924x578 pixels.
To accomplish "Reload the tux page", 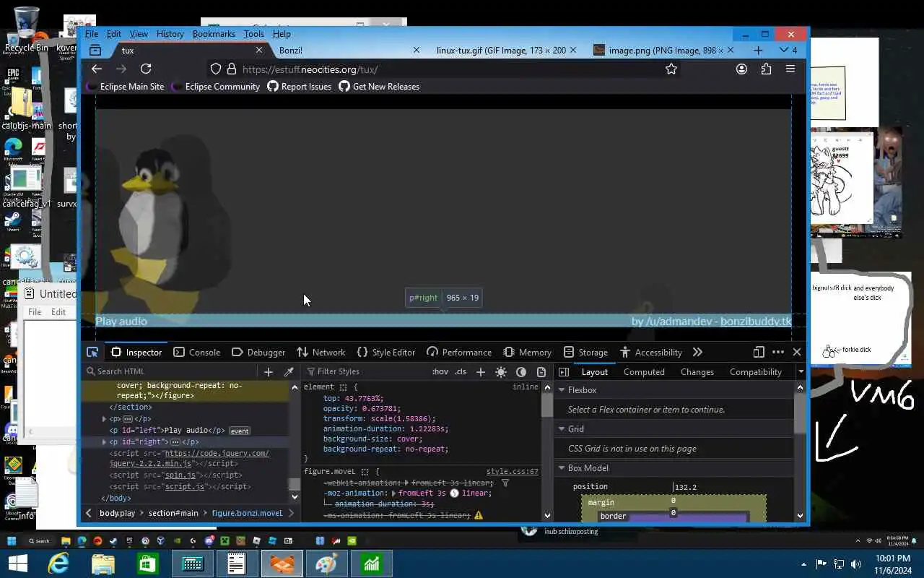I will click(x=146, y=69).
